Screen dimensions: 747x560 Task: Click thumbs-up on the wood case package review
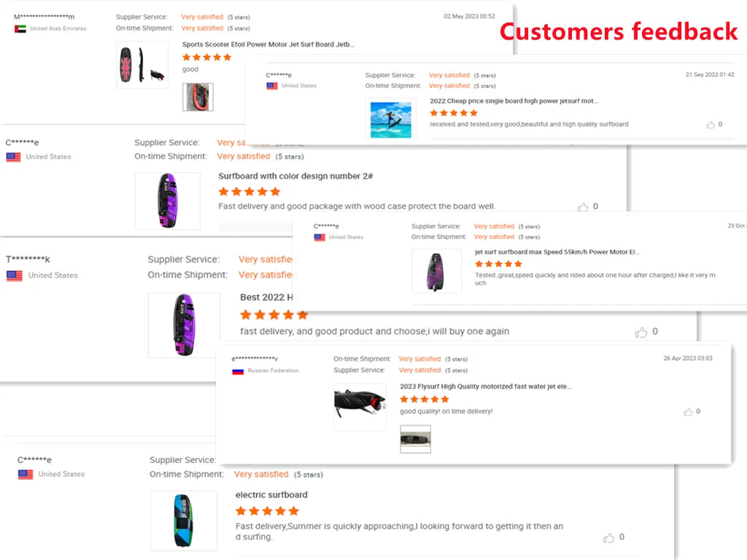click(583, 207)
